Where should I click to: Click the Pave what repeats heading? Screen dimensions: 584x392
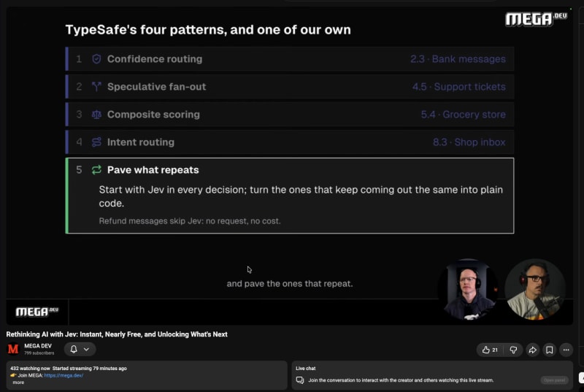coord(153,170)
